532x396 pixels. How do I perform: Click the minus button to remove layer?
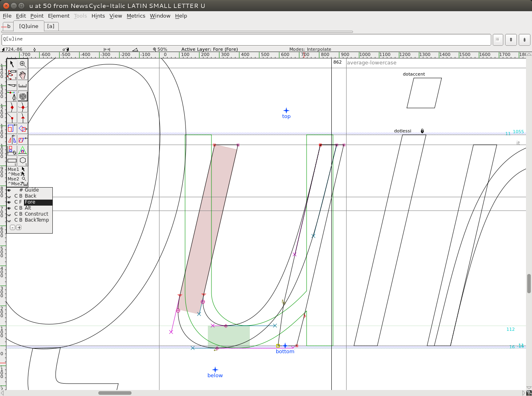tap(12, 228)
